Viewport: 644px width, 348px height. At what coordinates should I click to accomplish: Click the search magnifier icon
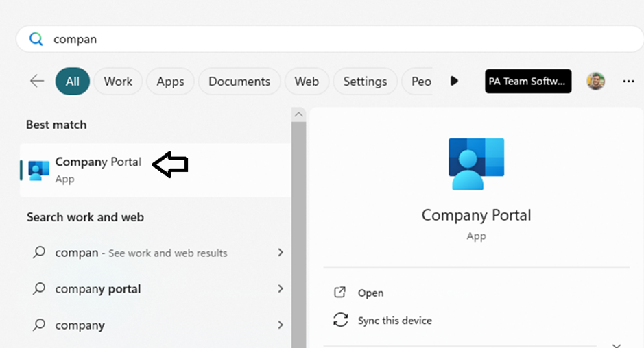36,39
